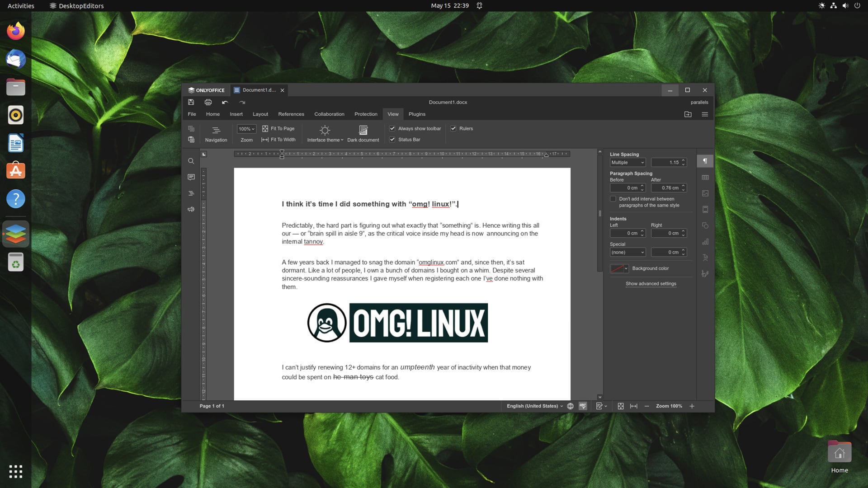Open Firefox from the Ubuntu dock

point(16,31)
